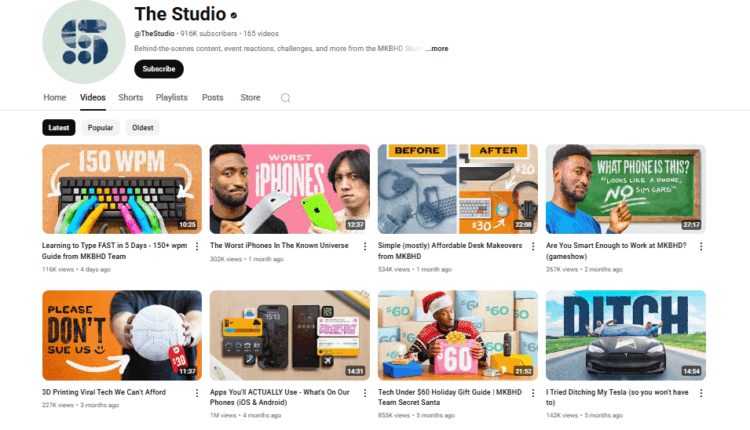Viewport: 750px width, 430px height.
Task: Click the verified badge next to The Studio
Action: (234, 15)
